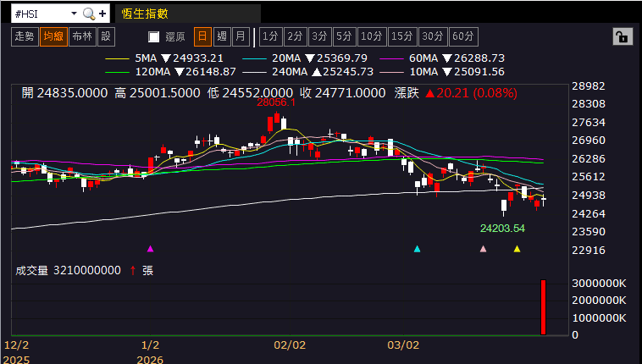Click the magenta 60MA legend line
Screen dimensions: 642x364
[391, 59]
